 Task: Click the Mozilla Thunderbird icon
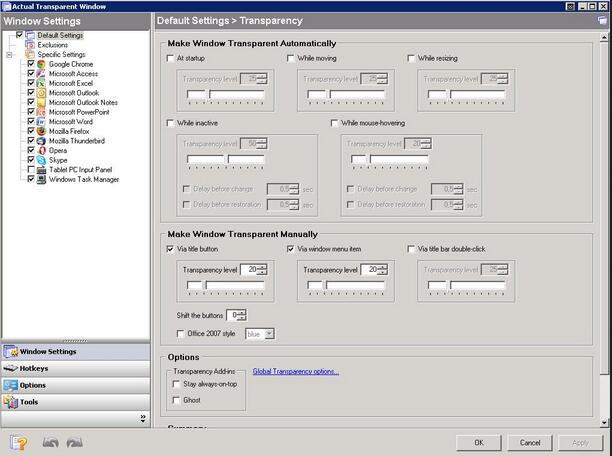click(41, 141)
